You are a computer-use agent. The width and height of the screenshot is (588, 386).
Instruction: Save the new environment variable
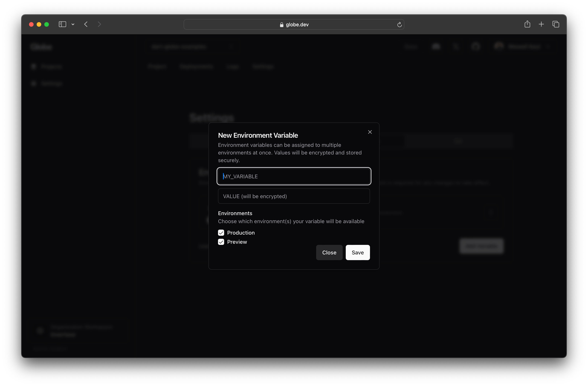click(x=358, y=253)
